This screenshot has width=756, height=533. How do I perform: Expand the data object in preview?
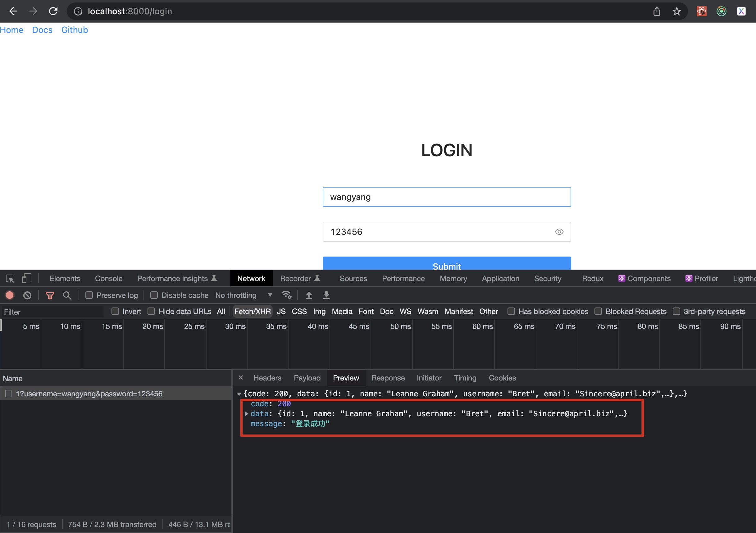point(247,414)
